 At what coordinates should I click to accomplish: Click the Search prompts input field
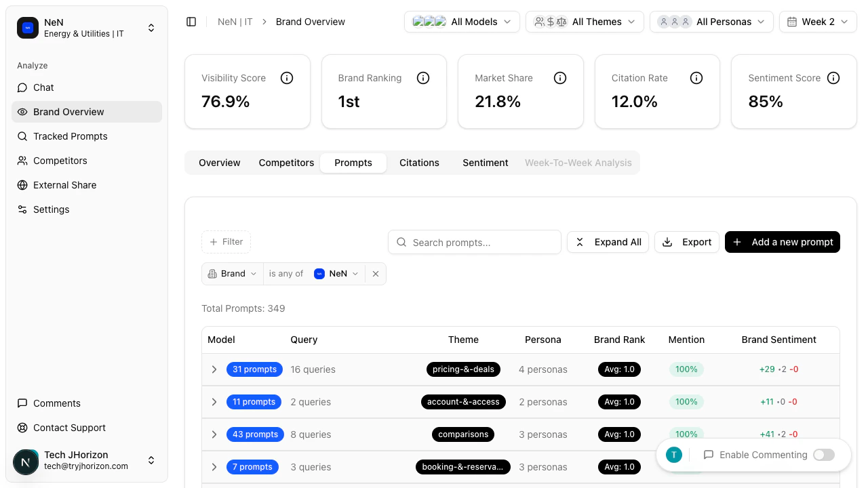click(475, 242)
